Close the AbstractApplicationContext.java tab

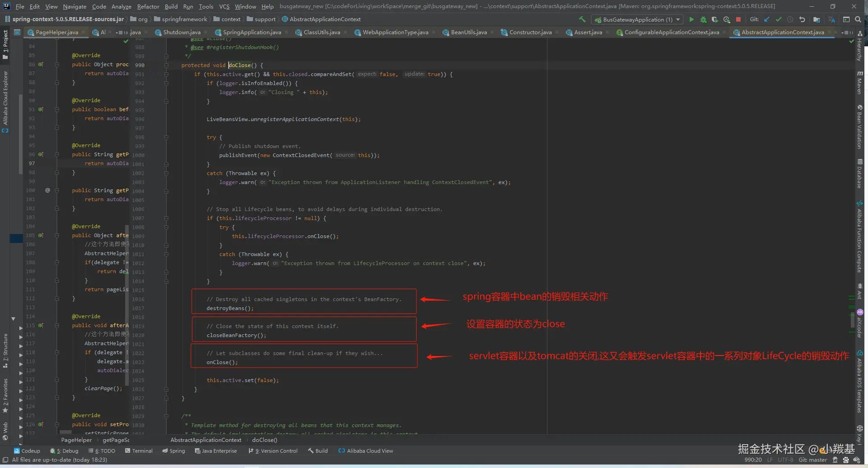(829, 32)
